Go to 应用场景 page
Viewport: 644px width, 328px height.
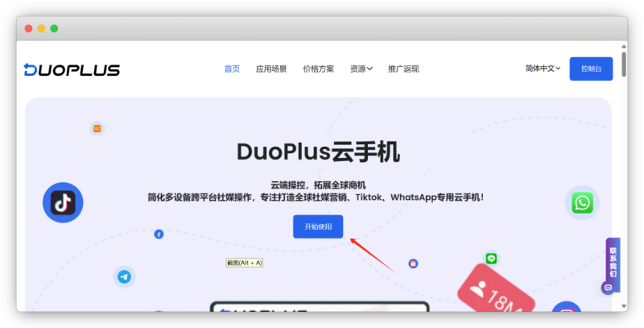pos(271,69)
